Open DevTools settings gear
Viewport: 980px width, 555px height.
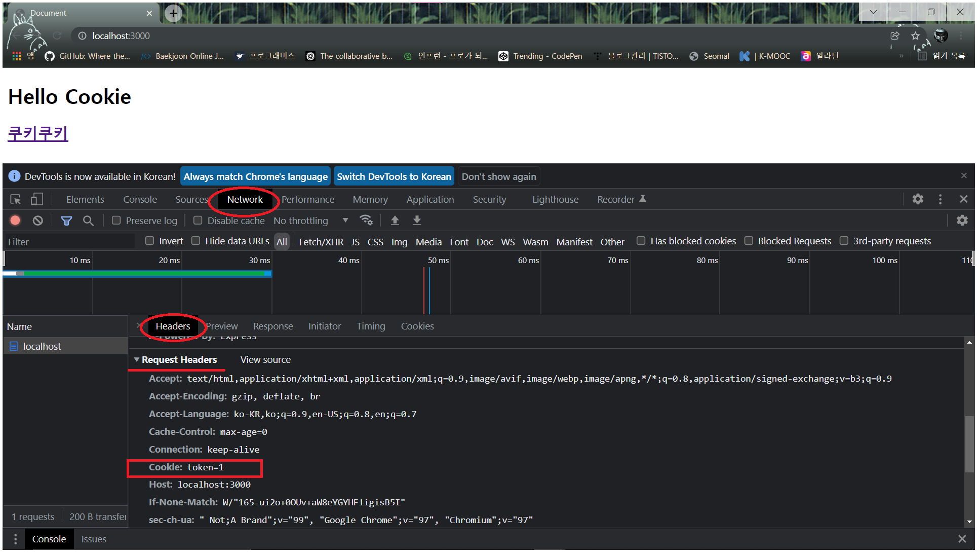(x=918, y=199)
